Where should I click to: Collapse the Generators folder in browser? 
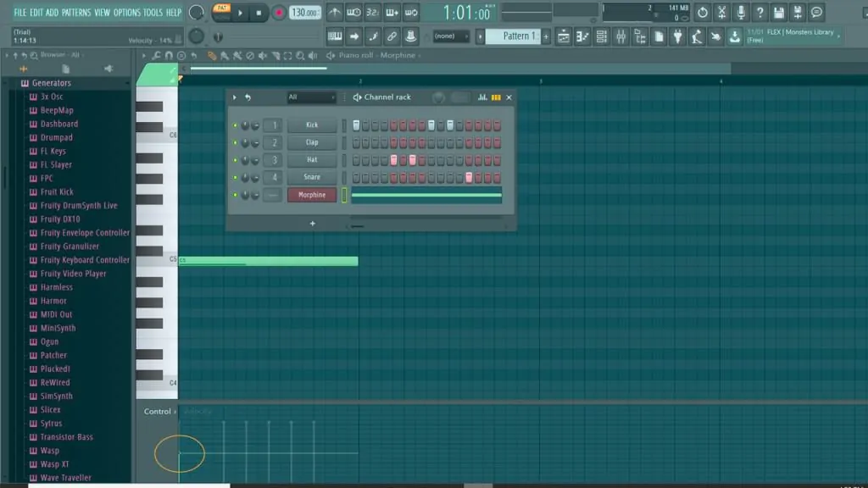pyautogui.click(x=51, y=83)
